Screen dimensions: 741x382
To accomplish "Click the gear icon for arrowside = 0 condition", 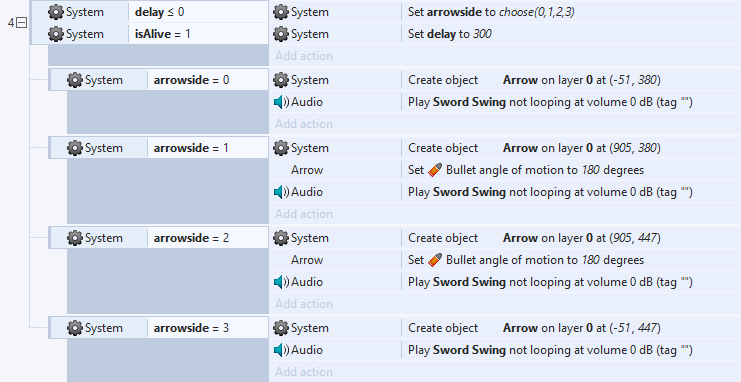I will click(x=75, y=80).
